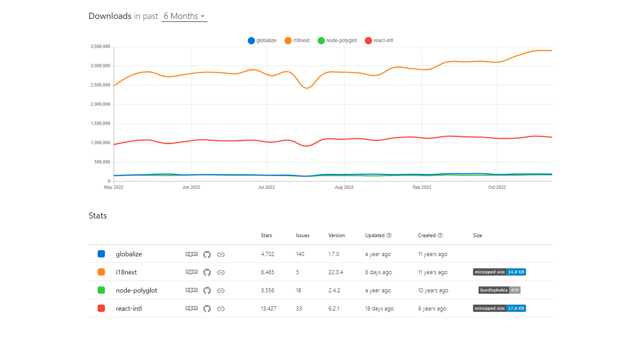This screenshot has height=342, width=644.
Task: Click the npm icon for react-intl
Action: [192, 308]
